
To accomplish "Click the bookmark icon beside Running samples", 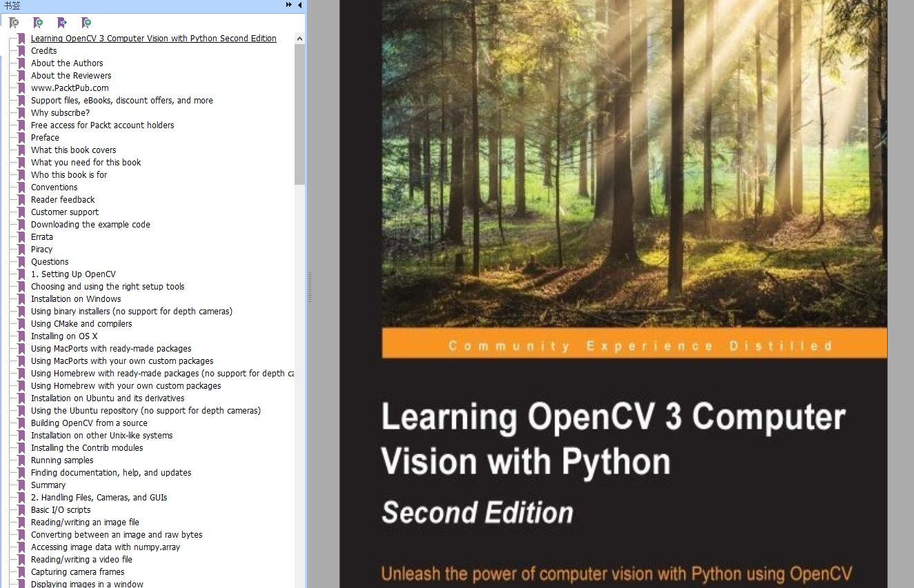I will (x=22, y=460).
